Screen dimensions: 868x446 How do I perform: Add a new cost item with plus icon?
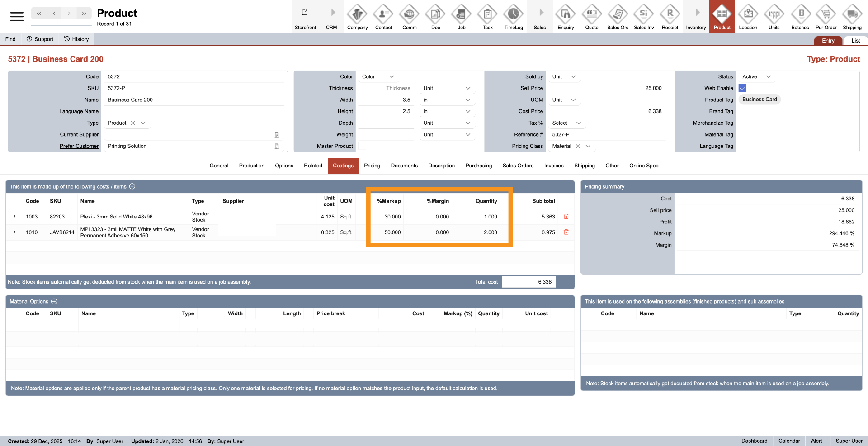(x=132, y=186)
